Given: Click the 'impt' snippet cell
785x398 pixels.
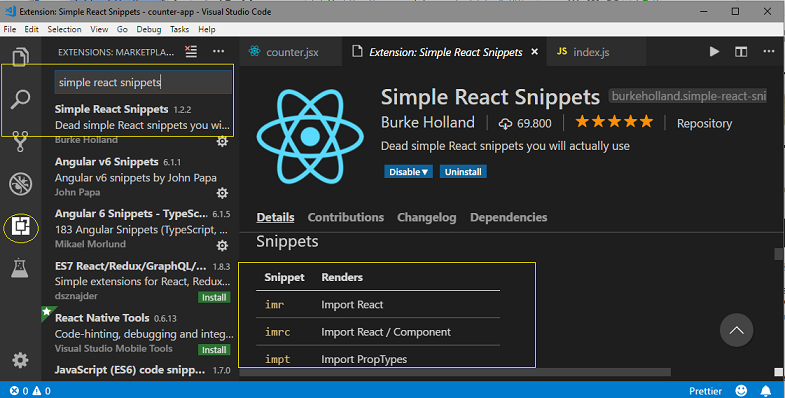Looking at the screenshot, I should coord(277,359).
